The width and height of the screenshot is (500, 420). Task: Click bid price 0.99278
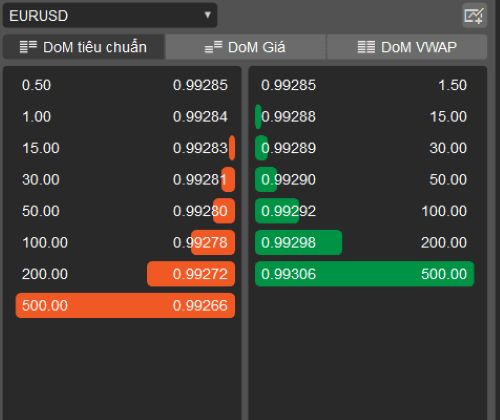coord(200,242)
